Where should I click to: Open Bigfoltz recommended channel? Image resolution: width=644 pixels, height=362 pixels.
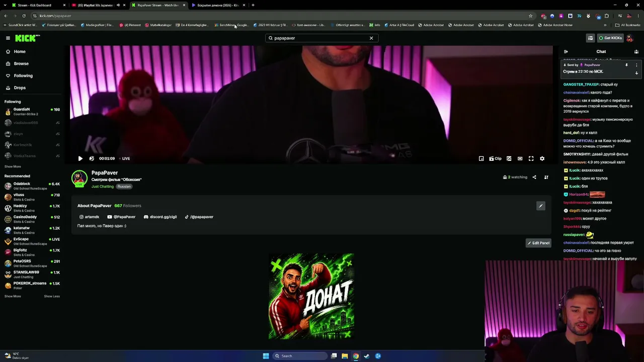click(x=32, y=252)
